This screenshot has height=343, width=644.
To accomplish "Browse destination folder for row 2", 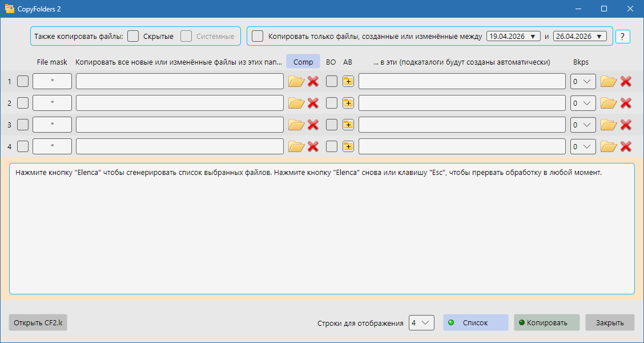I will pos(608,103).
